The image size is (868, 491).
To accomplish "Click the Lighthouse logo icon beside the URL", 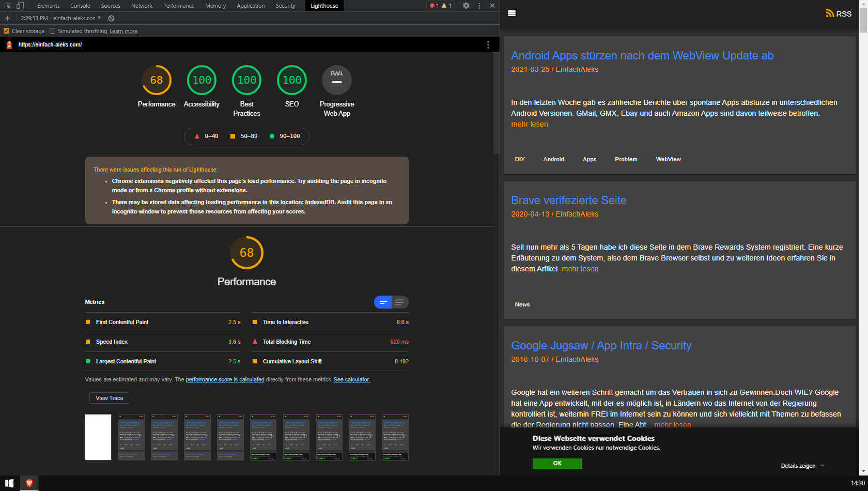I will click(9, 45).
